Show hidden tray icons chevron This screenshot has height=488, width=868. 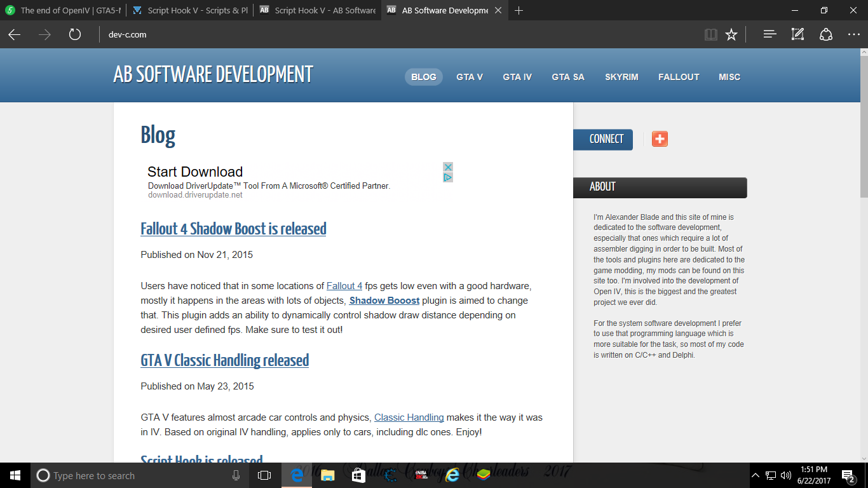(756, 475)
